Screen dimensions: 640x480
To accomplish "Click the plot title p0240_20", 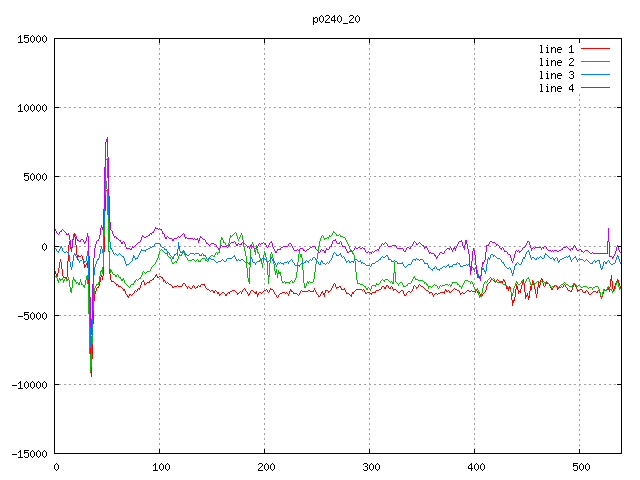I will point(336,19).
